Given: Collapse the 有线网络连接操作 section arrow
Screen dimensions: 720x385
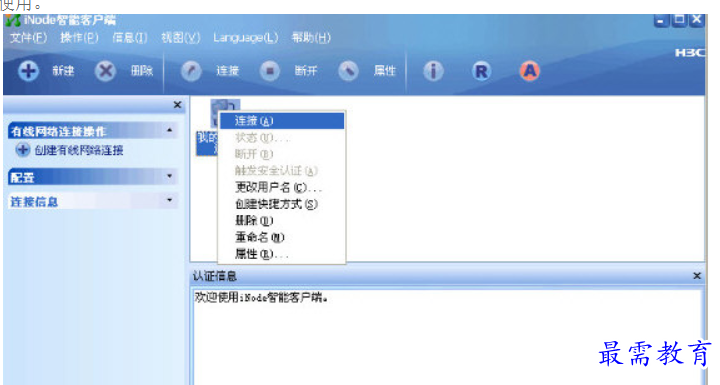Looking at the screenshot, I should (169, 130).
